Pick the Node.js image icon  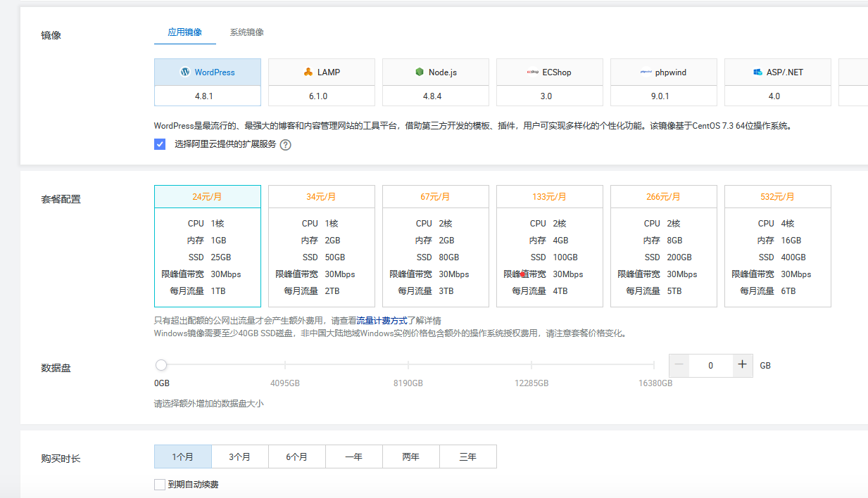[x=420, y=72]
